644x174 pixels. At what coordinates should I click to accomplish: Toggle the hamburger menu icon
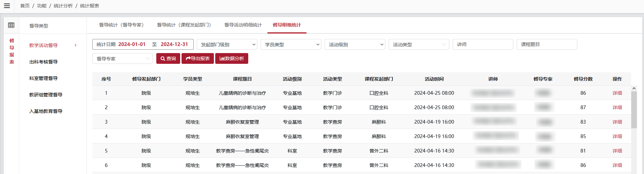pos(7,6)
